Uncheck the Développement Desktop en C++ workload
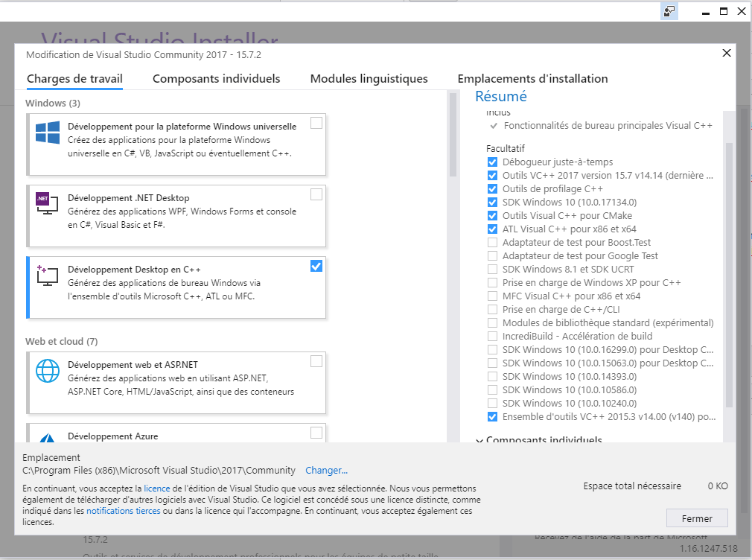 click(316, 266)
